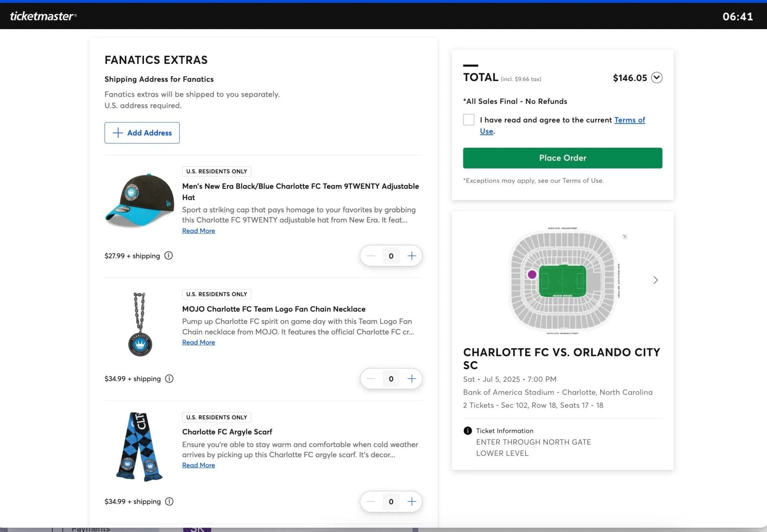Read more about the Argyle Scarf
Viewport: 767px width, 532px height.
[199, 465]
